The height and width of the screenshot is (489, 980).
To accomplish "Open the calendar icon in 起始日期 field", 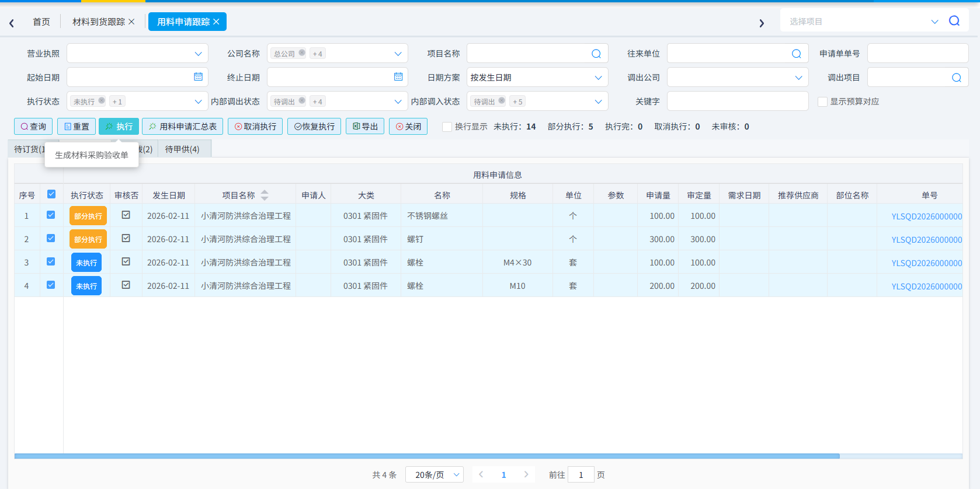I will coord(198,77).
